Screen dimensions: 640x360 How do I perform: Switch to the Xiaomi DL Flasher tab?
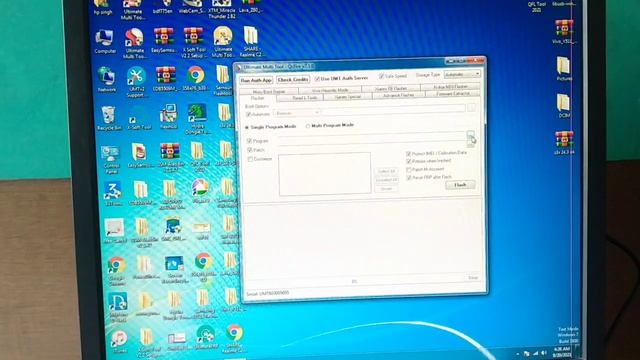pyautogui.click(x=390, y=88)
